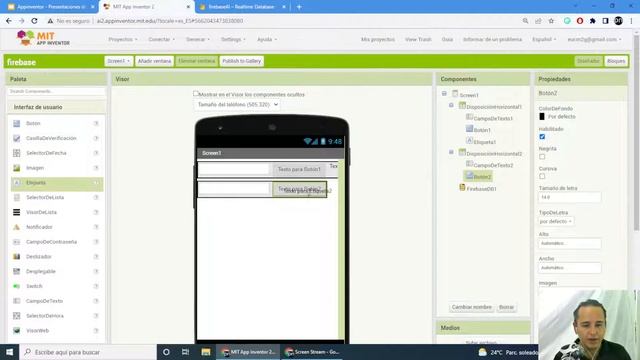The image size is (640, 360).
Task: Click the SelectorDeLista palette icon
Action: (17, 198)
